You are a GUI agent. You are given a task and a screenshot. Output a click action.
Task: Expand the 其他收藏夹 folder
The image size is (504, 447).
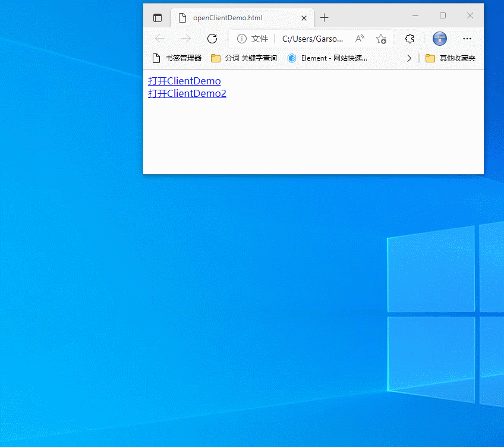451,58
